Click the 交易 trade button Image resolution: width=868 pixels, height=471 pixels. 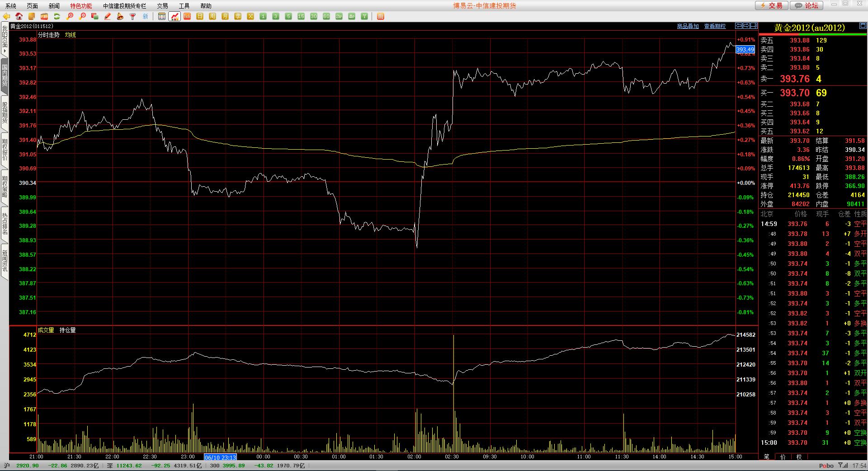(772, 5)
